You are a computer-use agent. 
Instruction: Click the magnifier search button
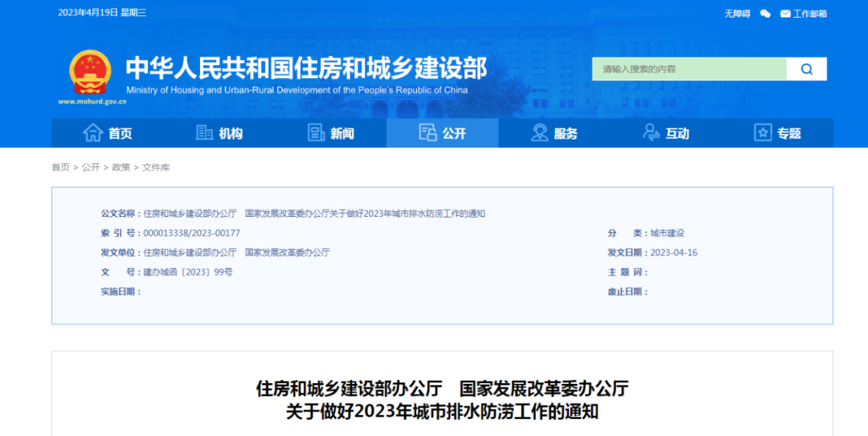pyautogui.click(x=806, y=69)
